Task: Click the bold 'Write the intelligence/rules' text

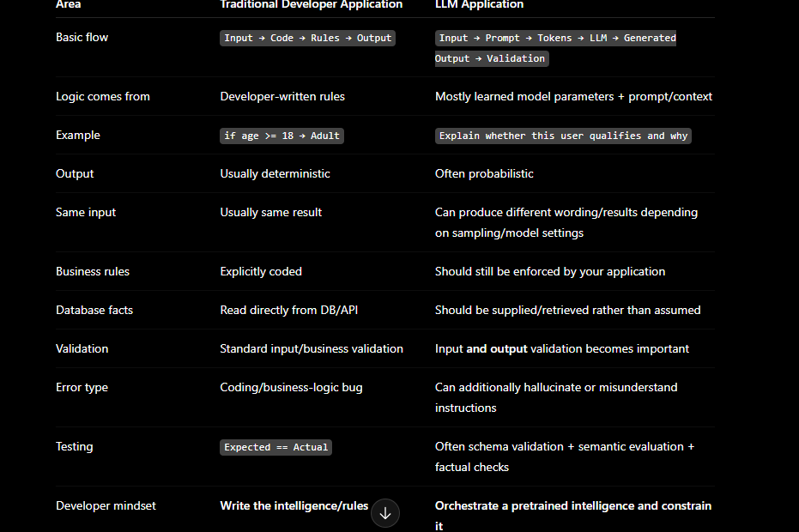Action: point(294,506)
